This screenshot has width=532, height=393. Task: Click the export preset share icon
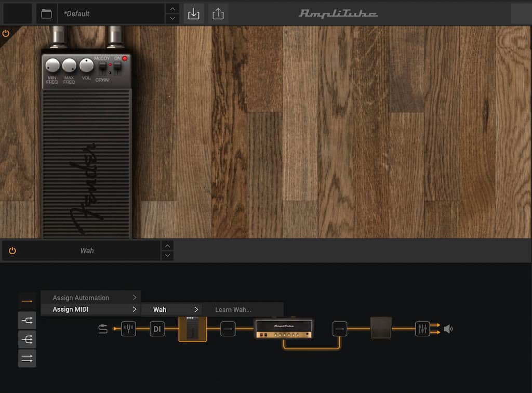(x=218, y=14)
